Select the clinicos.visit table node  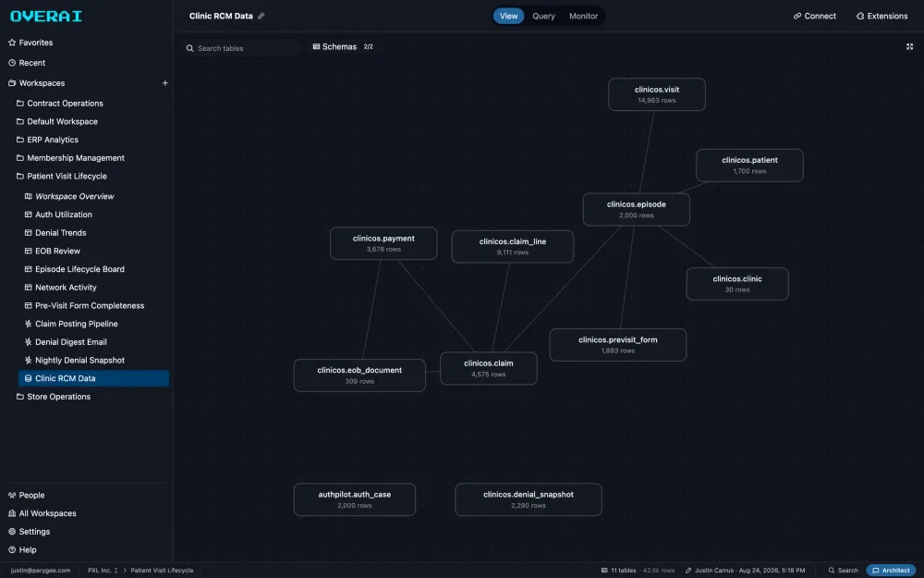[x=656, y=94]
